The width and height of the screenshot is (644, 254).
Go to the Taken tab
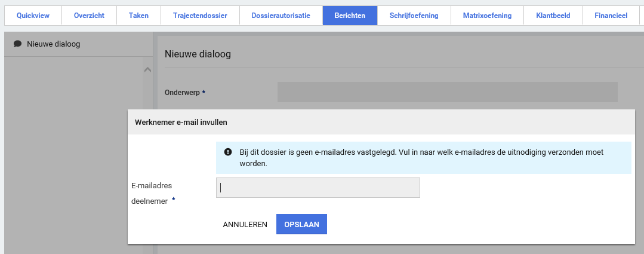coord(138,16)
